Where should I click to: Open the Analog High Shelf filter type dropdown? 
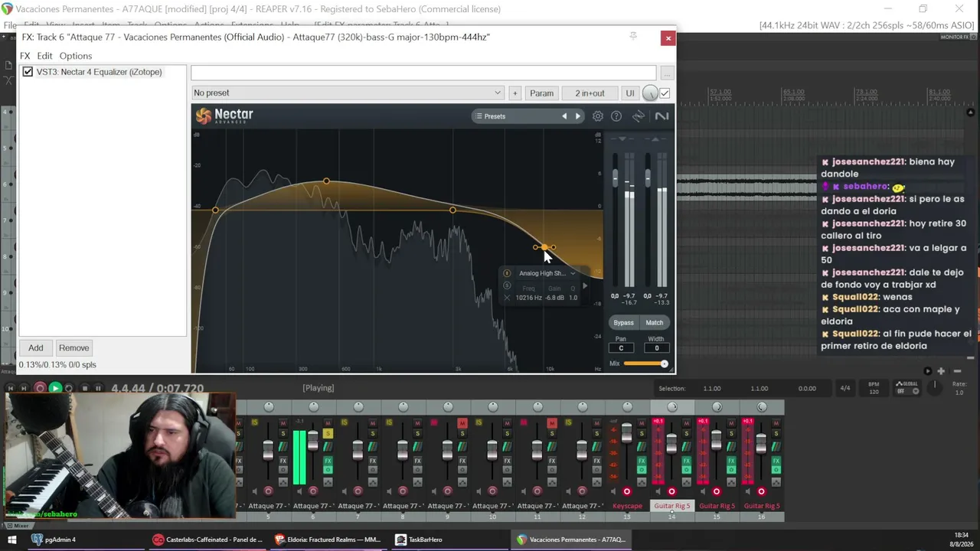coord(547,273)
